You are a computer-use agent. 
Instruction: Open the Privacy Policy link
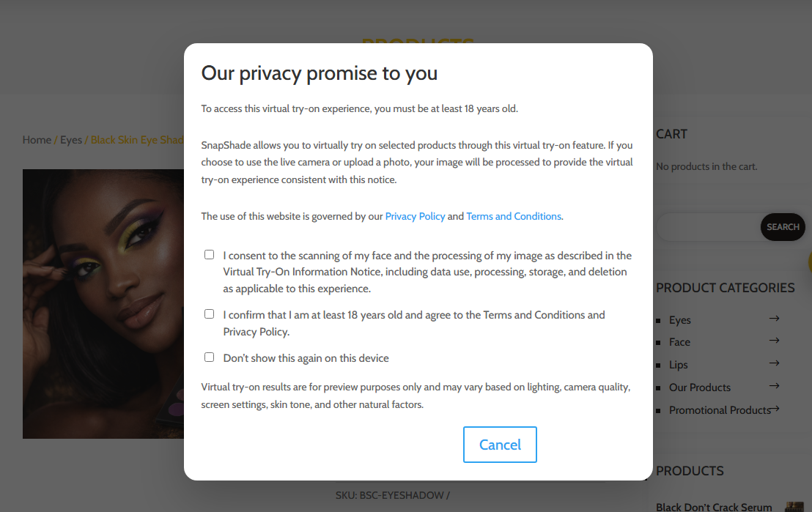tap(415, 215)
